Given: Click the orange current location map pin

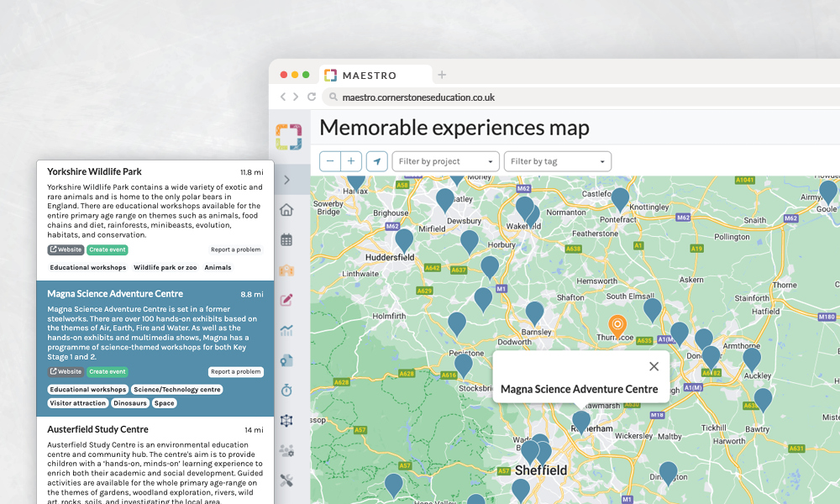Looking at the screenshot, I should 617,326.
